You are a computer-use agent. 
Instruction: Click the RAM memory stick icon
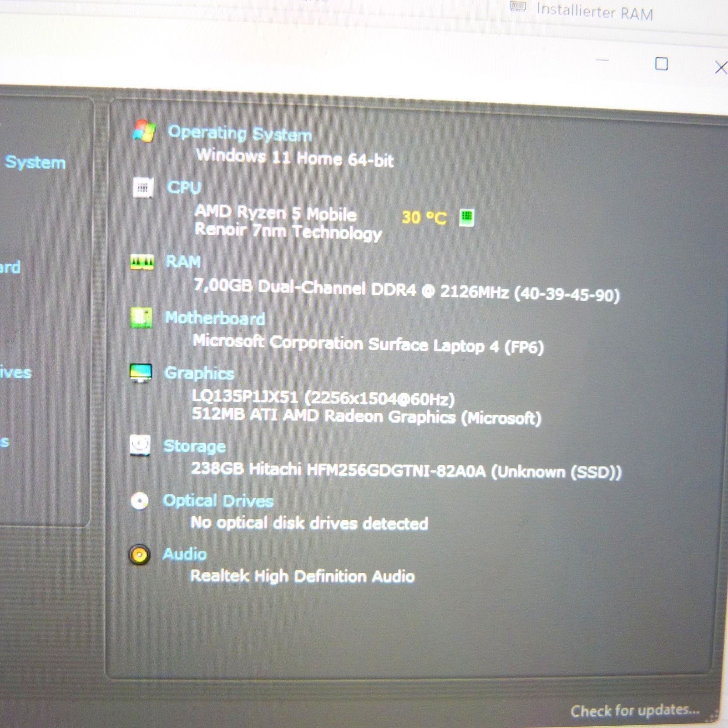click(142, 262)
